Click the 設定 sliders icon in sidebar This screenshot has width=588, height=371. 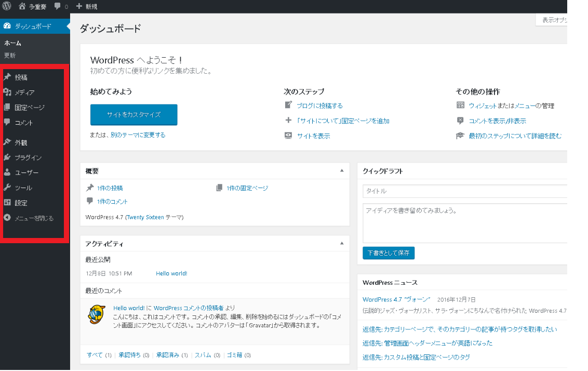pos(7,203)
